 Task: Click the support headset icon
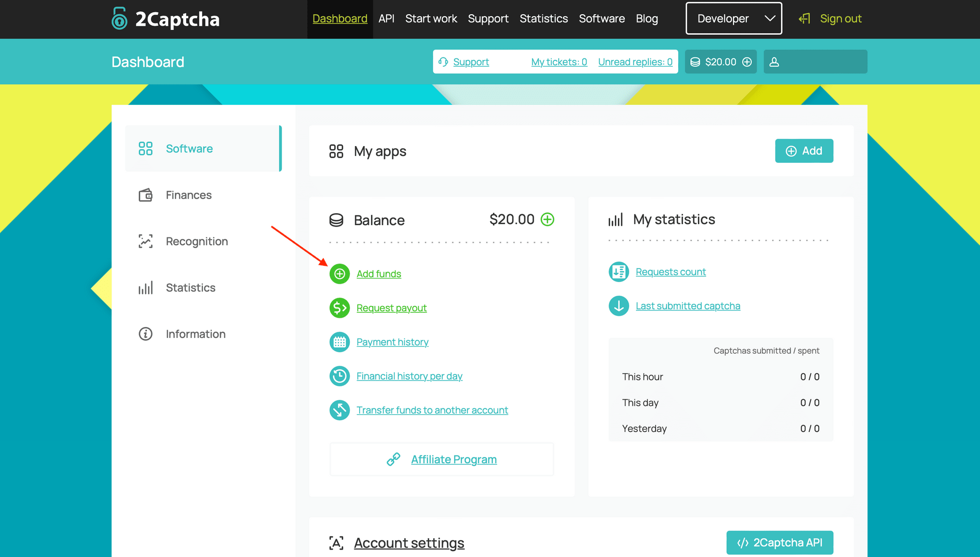[443, 62]
